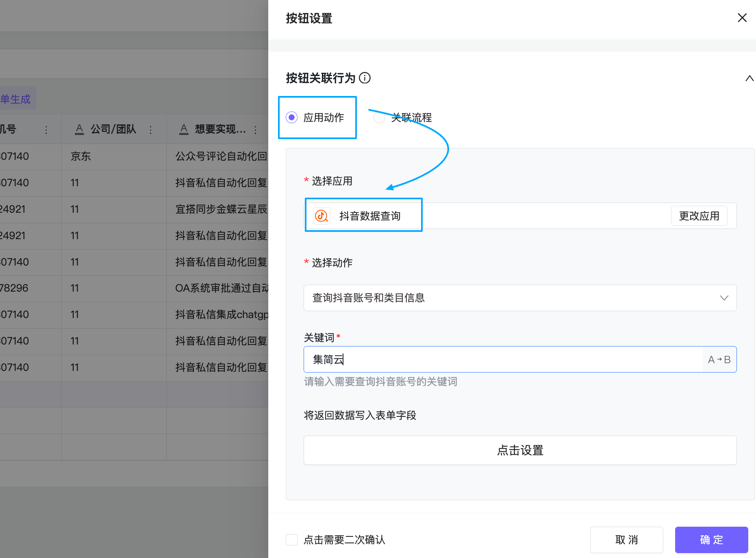Click the 取消 button
The image size is (756, 558).
[x=626, y=540]
